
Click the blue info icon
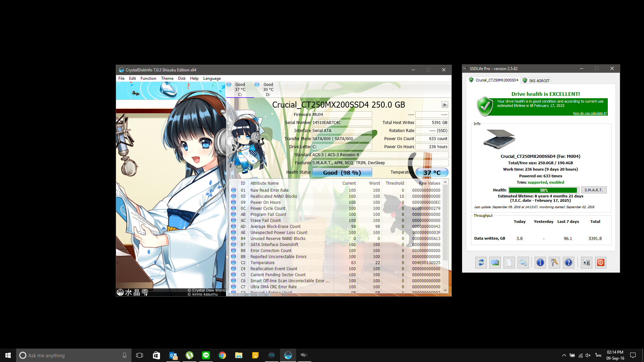(540, 262)
